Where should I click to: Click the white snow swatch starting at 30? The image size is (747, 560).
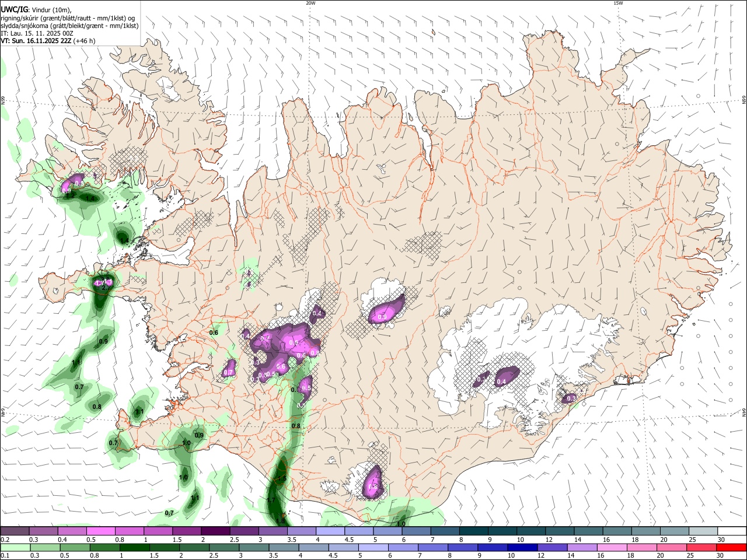(x=732, y=531)
